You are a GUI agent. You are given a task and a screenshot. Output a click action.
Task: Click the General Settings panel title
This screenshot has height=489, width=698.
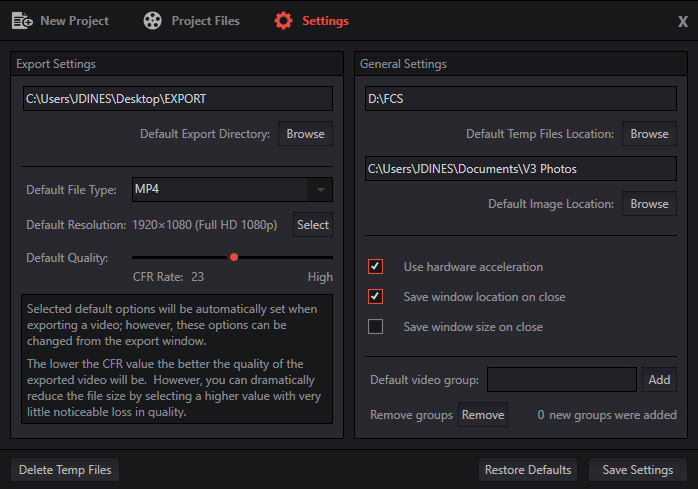(x=403, y=64)
